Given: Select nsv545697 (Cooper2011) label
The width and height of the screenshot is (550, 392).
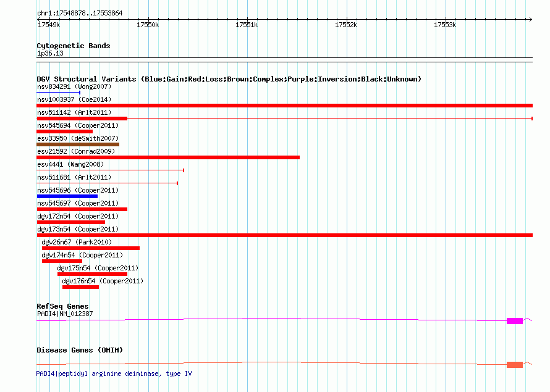Looking at the screenshot, I should click(x=78, y=203).
